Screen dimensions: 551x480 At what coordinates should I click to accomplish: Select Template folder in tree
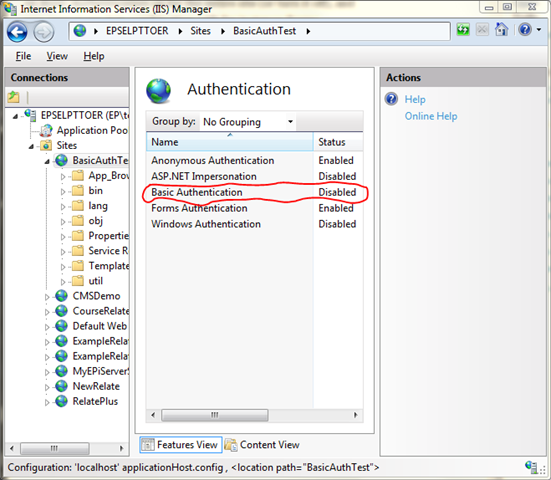coord(108,266)
